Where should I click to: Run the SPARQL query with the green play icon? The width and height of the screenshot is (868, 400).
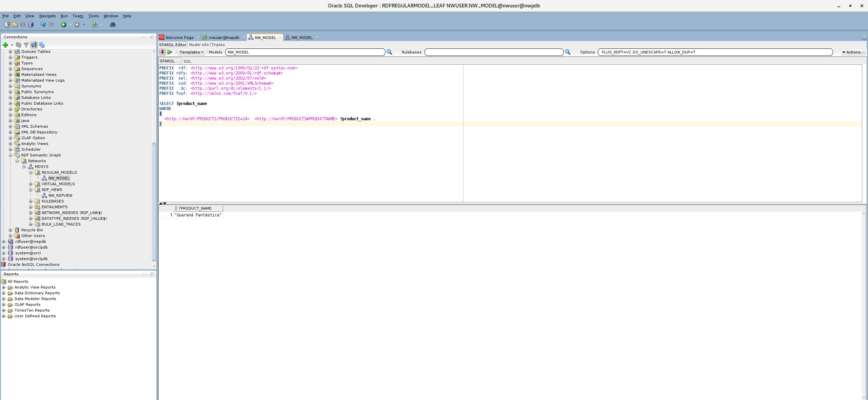pos(170,52)
